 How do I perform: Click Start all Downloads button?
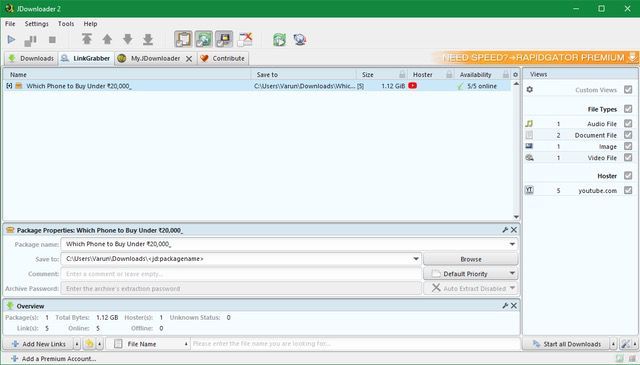(567, 344)
